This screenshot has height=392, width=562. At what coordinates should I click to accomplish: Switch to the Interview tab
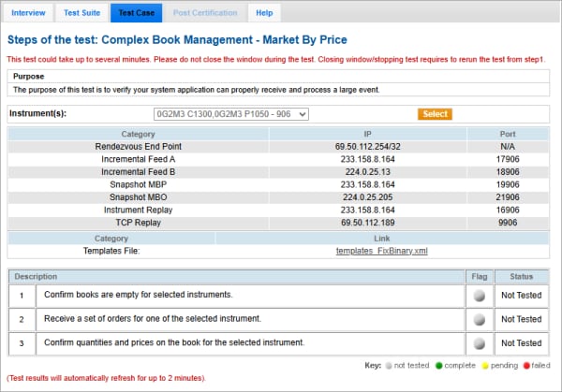[28, 13]
